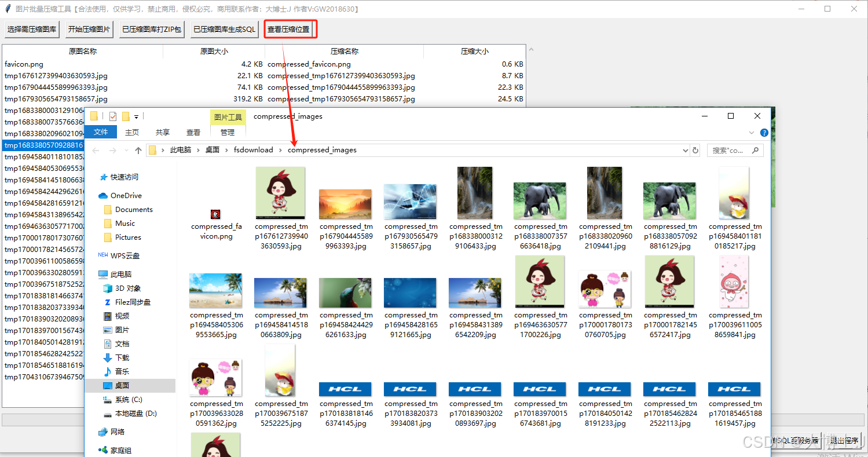Select thumbnail compressed_tmp1694584053069553665.jpg beach image
Screen dimensions: 868x457
click(x=215, y=290)
